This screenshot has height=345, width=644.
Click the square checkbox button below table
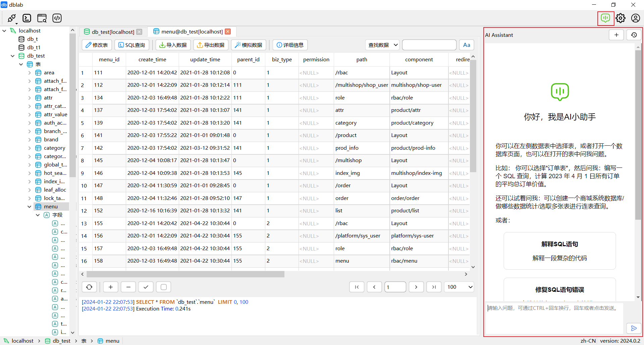(164, 287)
